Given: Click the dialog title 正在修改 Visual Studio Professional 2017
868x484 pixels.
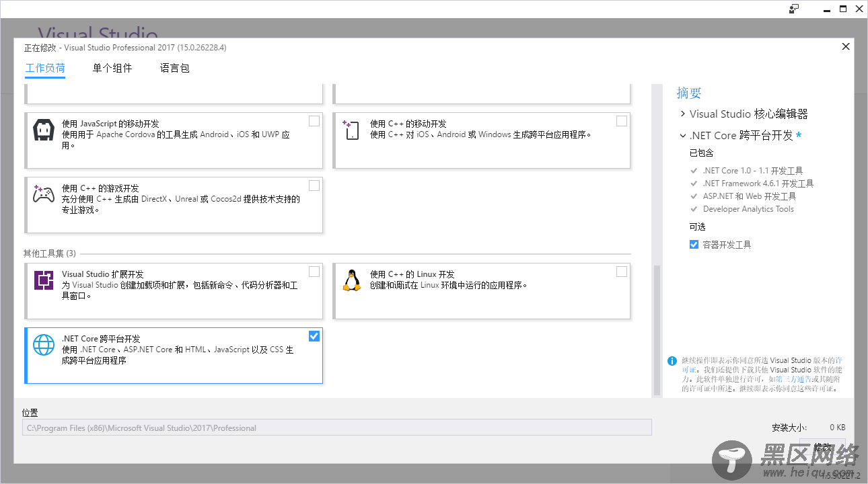Looking at the screenshot, I should point(125,48).
